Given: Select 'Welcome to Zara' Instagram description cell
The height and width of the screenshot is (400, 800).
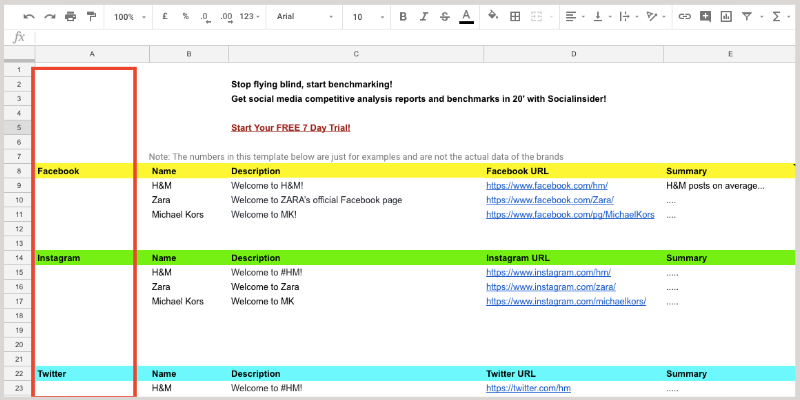Looking at the screenshot, I should 356,287.
